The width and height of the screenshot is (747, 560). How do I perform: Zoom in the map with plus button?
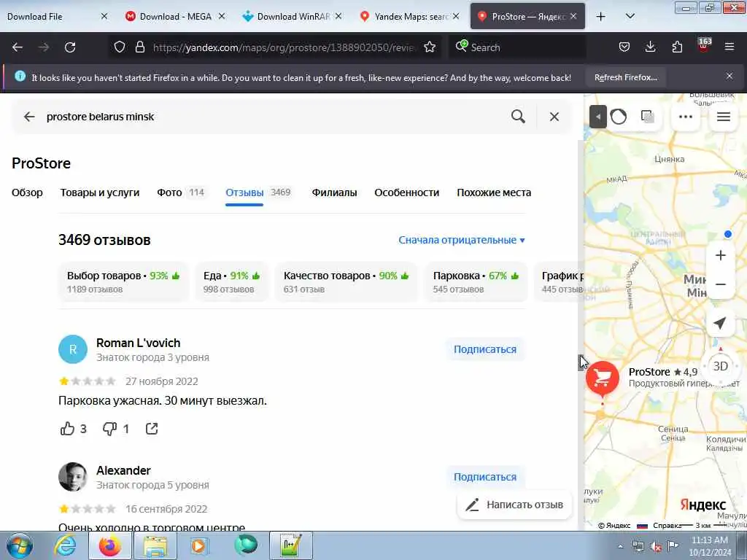[x=720, y=255]
